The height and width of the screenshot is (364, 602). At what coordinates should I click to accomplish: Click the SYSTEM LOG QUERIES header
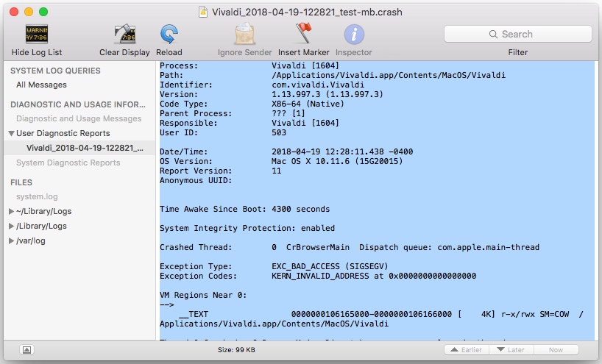coord(55,71)
